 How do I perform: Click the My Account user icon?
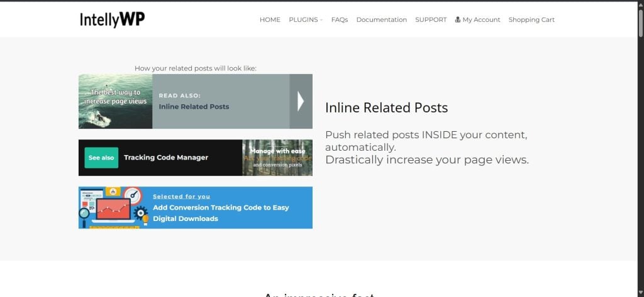(458, 20)
